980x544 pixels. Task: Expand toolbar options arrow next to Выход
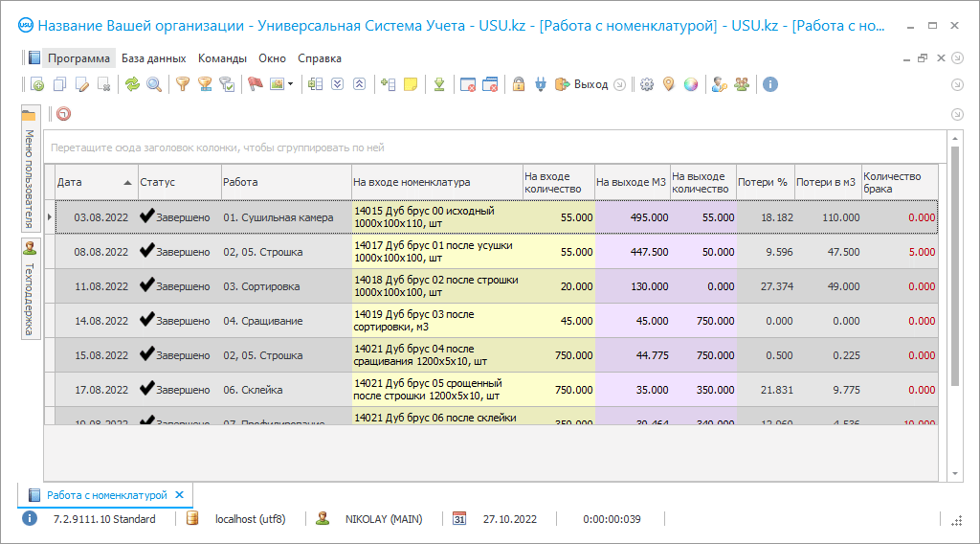pos(619,84)
